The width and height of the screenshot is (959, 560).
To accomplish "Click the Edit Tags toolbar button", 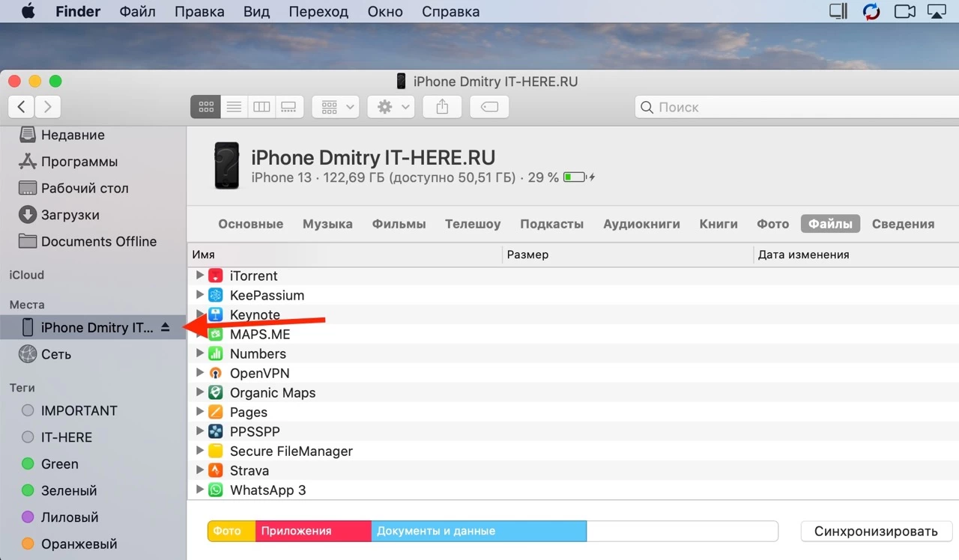I will (x=489, y=107).
